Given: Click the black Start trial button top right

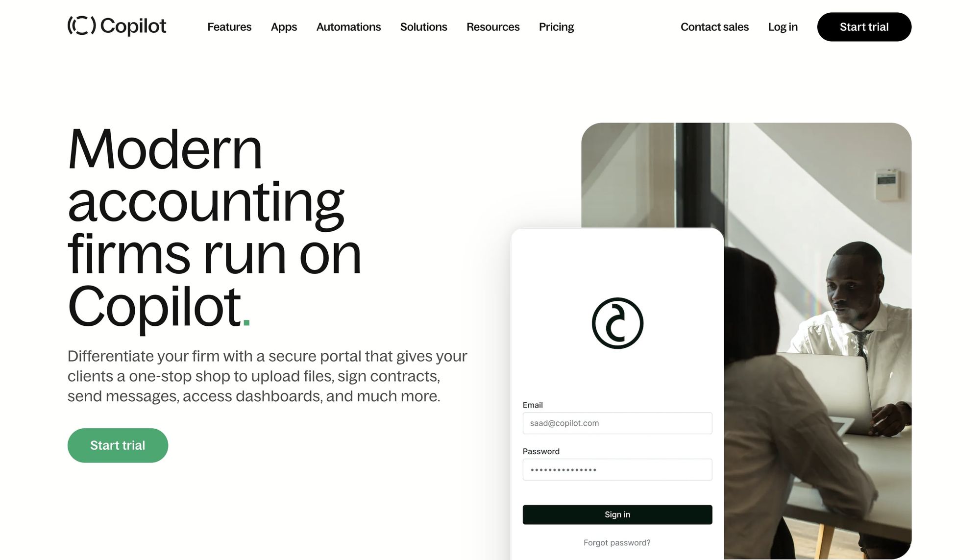Looking at the screenshot, I should pyautogui.click(x=864, y=27).
